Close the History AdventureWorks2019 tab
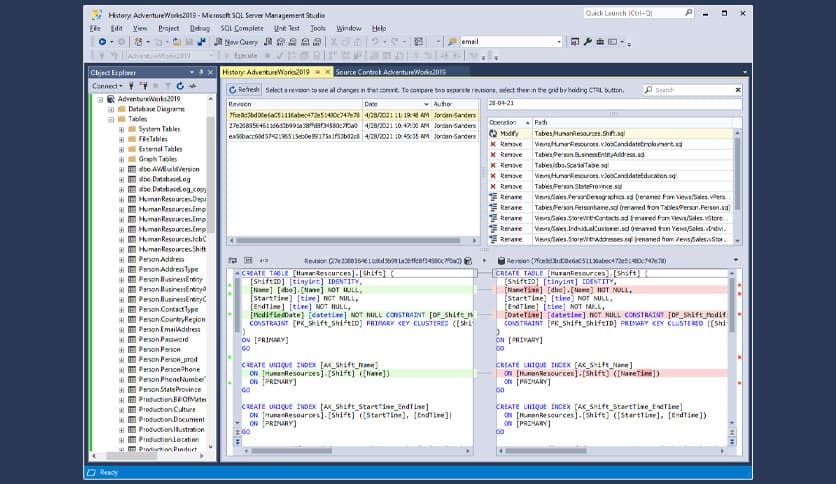The width and height of the screenshot is (836, 484). click(327, 72)
